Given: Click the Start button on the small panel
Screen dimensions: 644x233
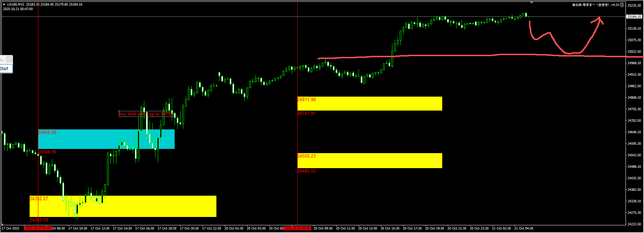Looking at the screenshot, I should click(5, 69).
